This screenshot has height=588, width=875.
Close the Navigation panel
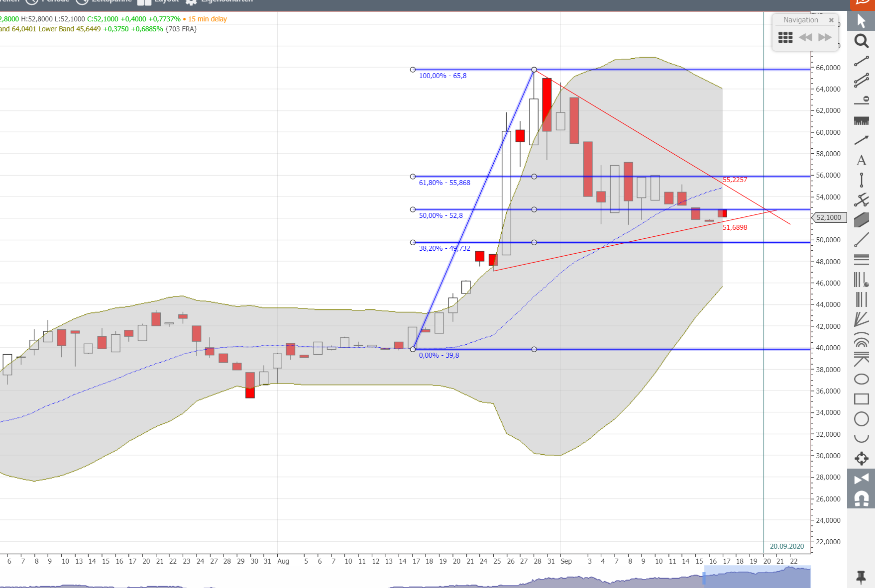[x=831, y=20]
